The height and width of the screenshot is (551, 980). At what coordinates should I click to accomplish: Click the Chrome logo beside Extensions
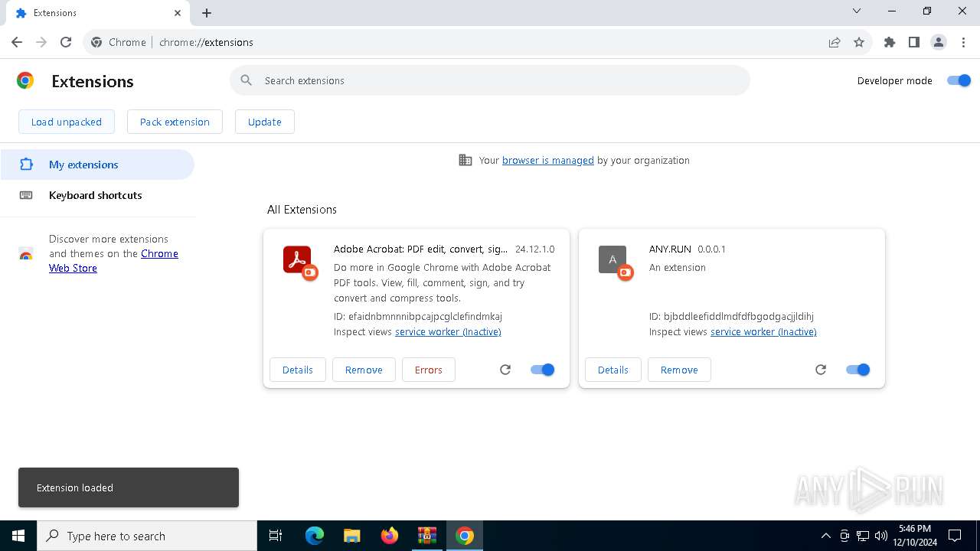pyautogui.click(x=25, y=80)
